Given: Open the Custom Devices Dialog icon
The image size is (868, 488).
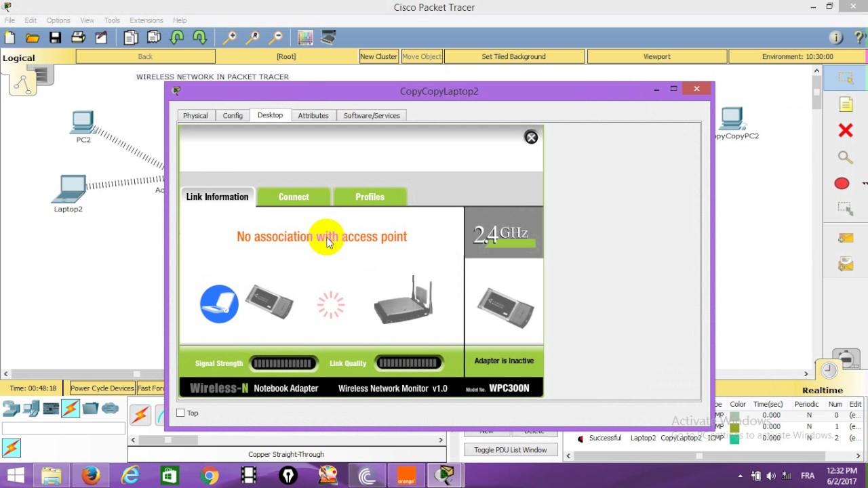Looking at the screenshot, I should (328, 38).
